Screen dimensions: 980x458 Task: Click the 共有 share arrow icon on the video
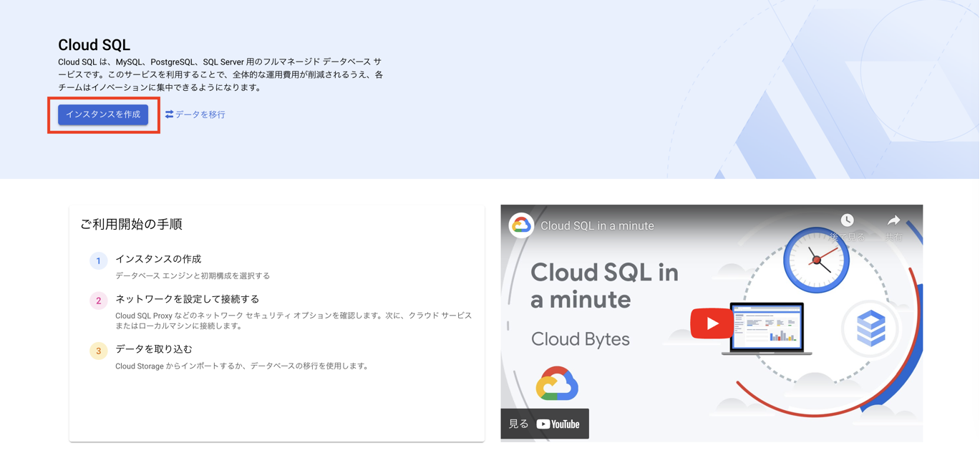pos(893,220)
